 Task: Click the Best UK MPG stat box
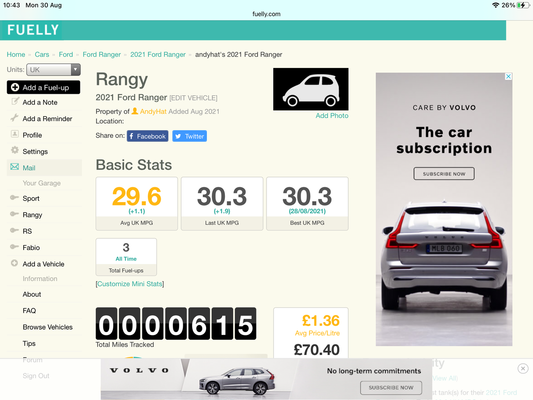[307, 204]
